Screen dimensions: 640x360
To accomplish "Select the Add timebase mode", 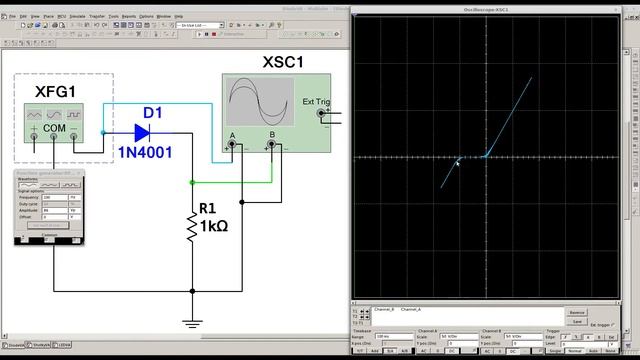I will tap(374, 351).
